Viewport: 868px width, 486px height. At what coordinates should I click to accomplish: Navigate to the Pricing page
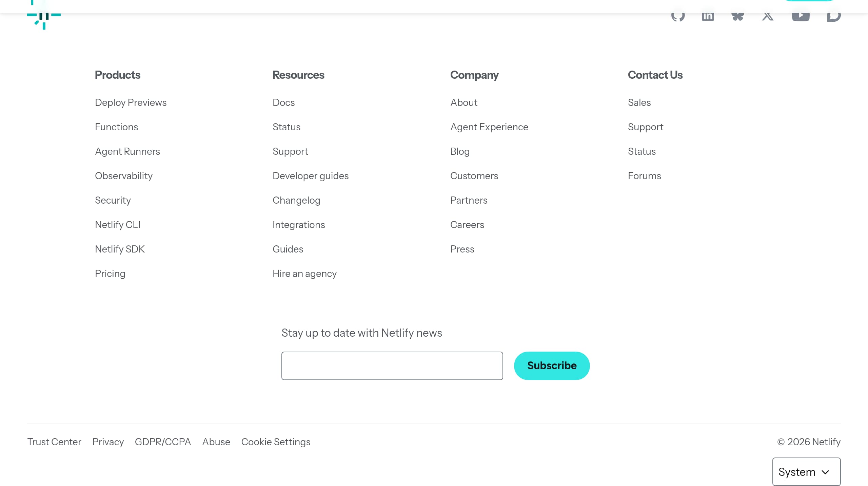pos(110,273)
